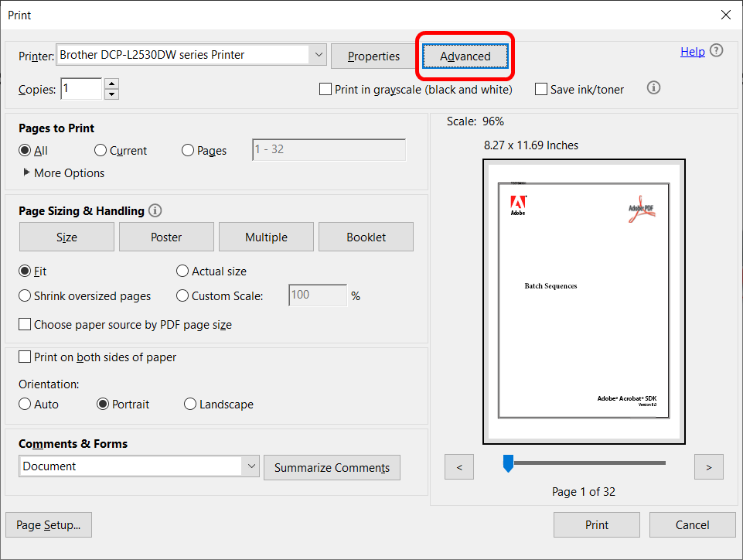The height and width of the screenshot is (560, 743).
Task: Open Help using the question mark icon
Action: 716,51
